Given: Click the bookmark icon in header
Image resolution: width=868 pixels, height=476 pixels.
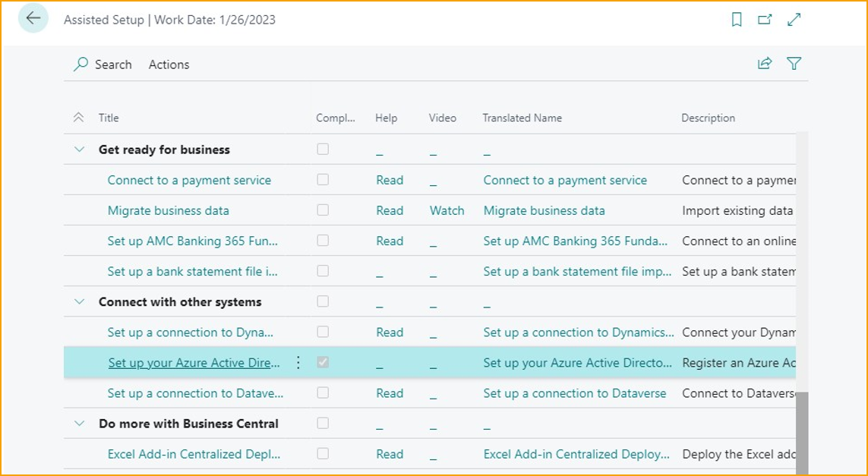Looking at the screenshot, I should point(736,20).
